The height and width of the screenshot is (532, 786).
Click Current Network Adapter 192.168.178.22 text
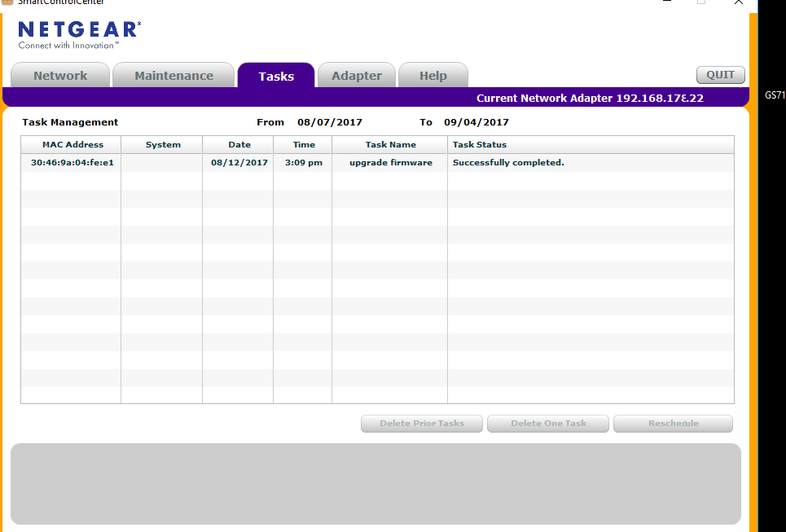(590, 98)
